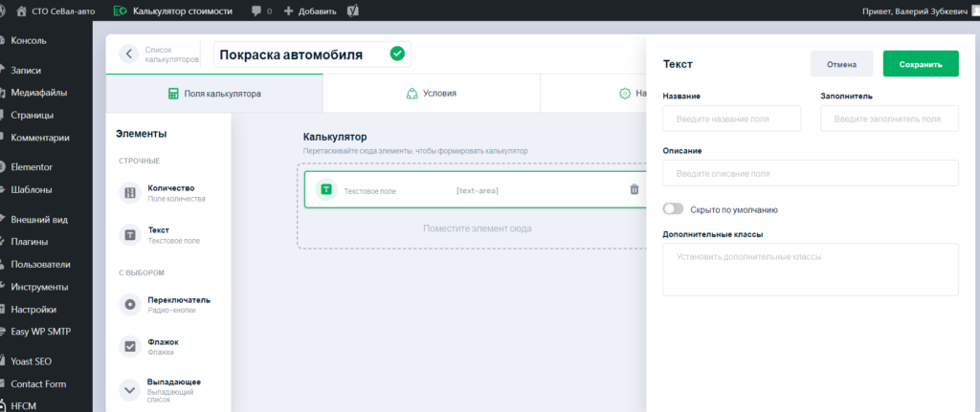The width and height of the screenshot is (980, 412).
Task: Toggle Скрыто по умолчанию switch
Action: point(673,209)
